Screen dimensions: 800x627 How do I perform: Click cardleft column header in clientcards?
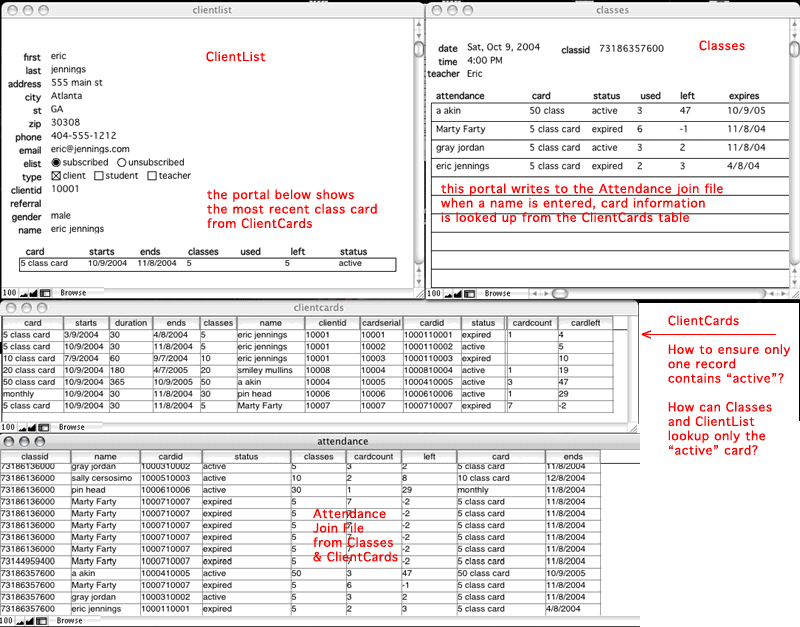(586, 323)
